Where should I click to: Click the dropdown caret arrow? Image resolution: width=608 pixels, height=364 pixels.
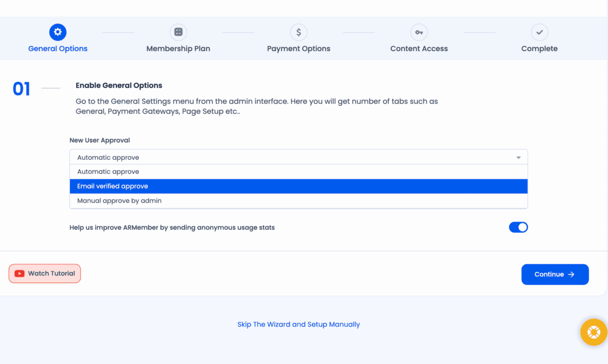(518, 157)
